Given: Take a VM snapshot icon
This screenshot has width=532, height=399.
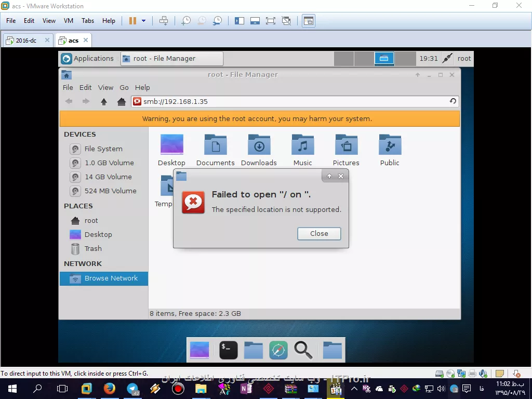Looking at the screenshot, I should point(186,21).
